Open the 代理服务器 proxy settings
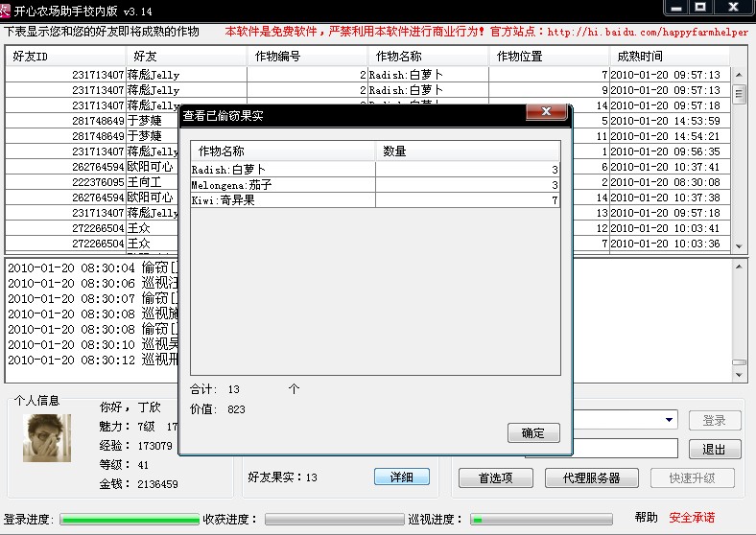Viewport: 756px width, 535px height. tap(589, 477)
